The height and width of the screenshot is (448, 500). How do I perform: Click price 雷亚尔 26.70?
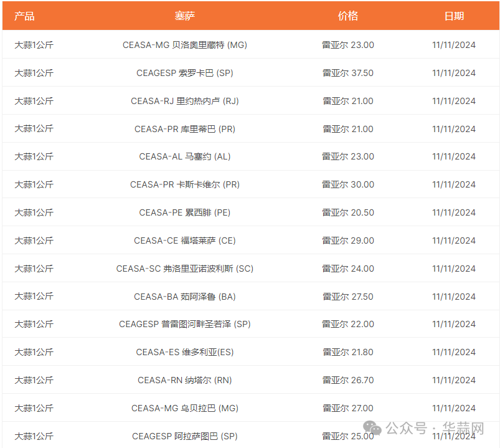click(348, 381)
